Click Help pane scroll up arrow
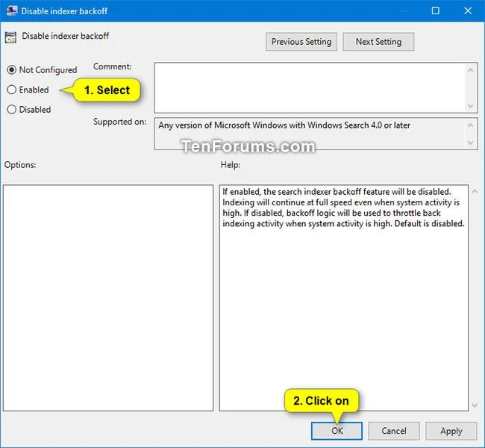This screenshot has height=448, width=485. [x=475, y=192]
